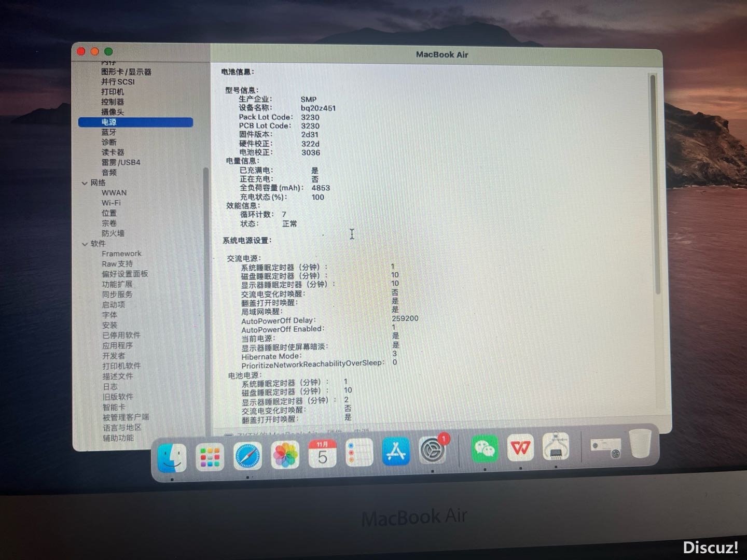Screen dimensions: 747x560
Task: Open System Information icon in Dock
Action: 556,446
